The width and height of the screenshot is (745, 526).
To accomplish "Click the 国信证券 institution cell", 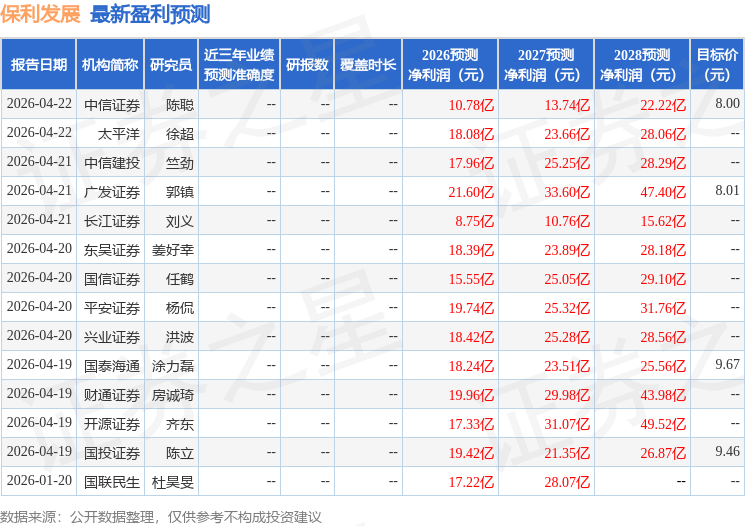I will tap(112, 279).
